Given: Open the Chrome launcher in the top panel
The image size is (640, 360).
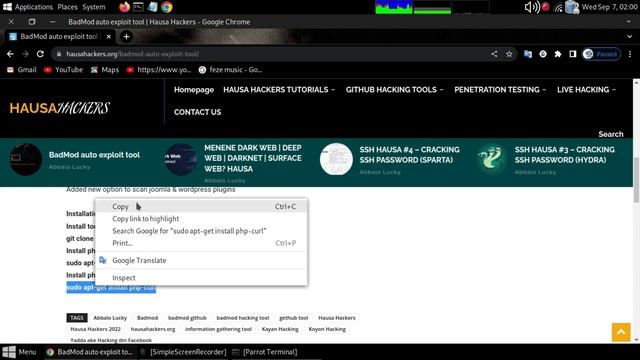Looking at the screenshot, I should click(167, 7).
